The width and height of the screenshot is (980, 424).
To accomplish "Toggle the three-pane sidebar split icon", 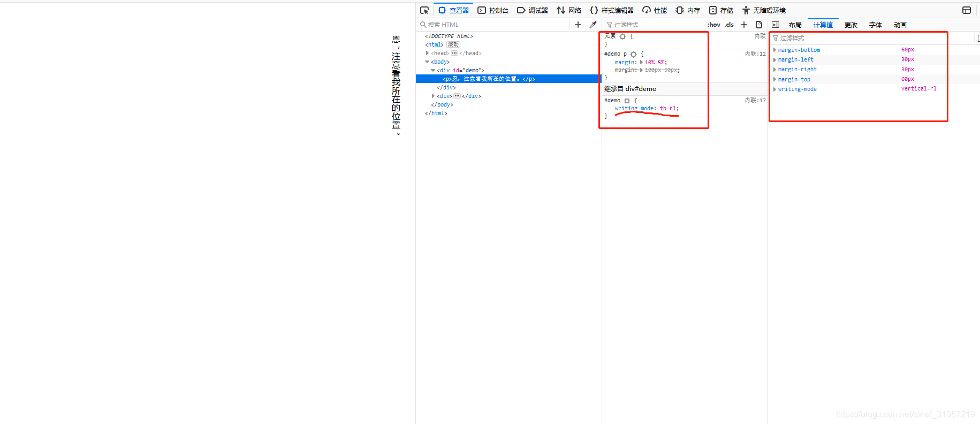I will click(776, 25).
